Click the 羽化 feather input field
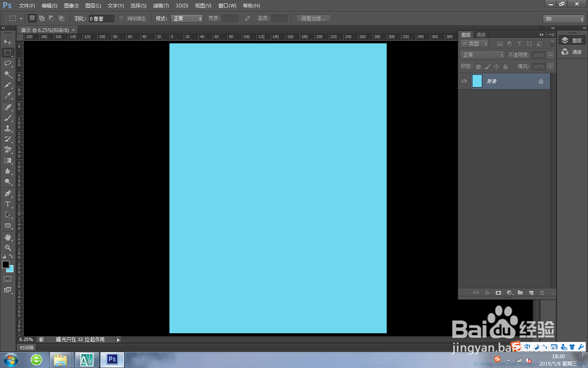Image resolution: width=588 pixels, height=368 pixels. (101, 19)
